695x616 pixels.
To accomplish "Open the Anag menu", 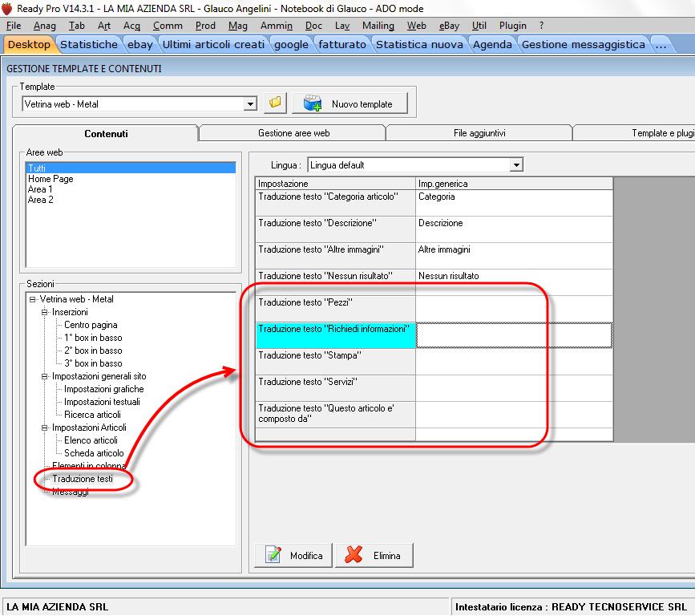I will pyautogui.click(x=45, y=26).
